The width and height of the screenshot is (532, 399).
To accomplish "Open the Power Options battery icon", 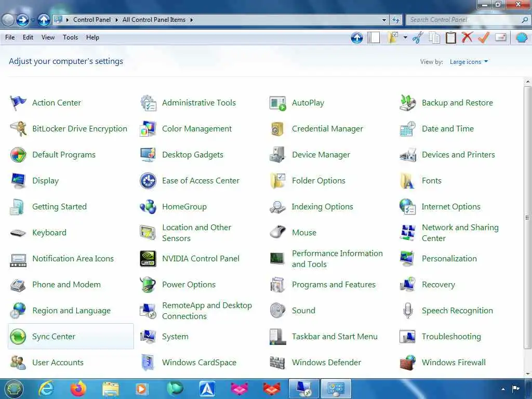I will point(148,285).
